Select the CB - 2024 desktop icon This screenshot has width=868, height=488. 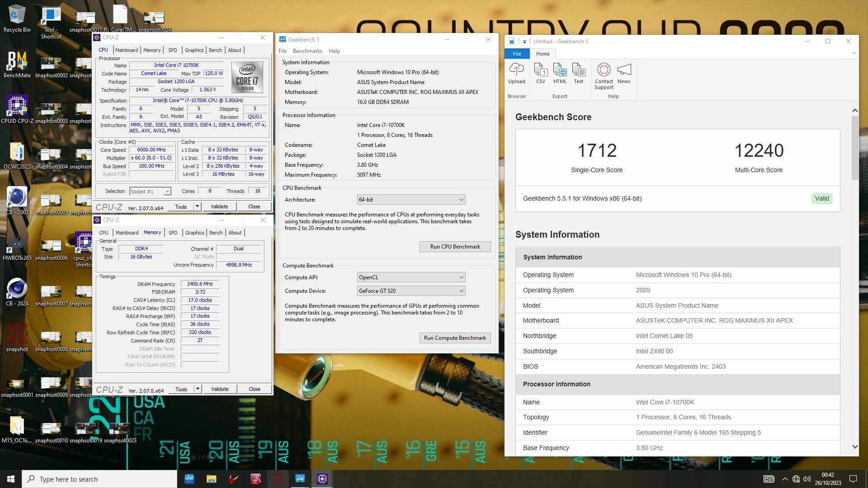(17, 292)
